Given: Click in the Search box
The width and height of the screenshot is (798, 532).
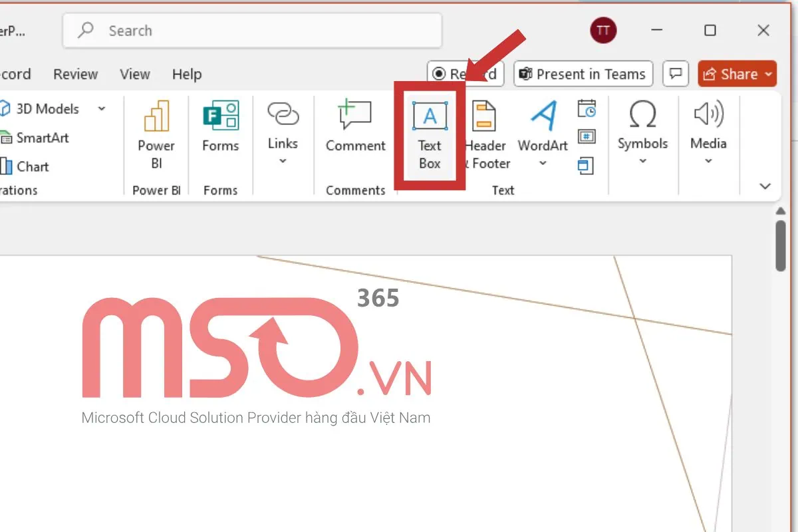Looking at the screenshot, I should pos(253,31).
